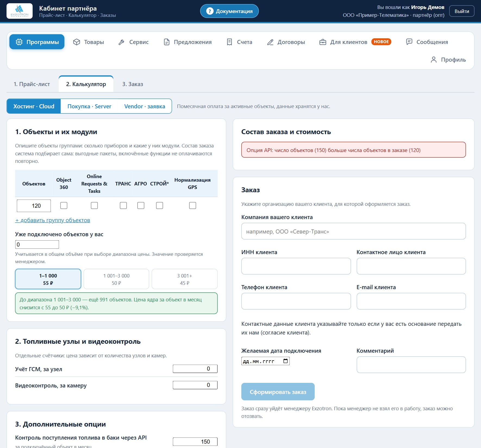The height and width of the screenshot is (448, 481).
Task: Click the Для клиентов briefcase icon
Action: (x=323, y=42)
